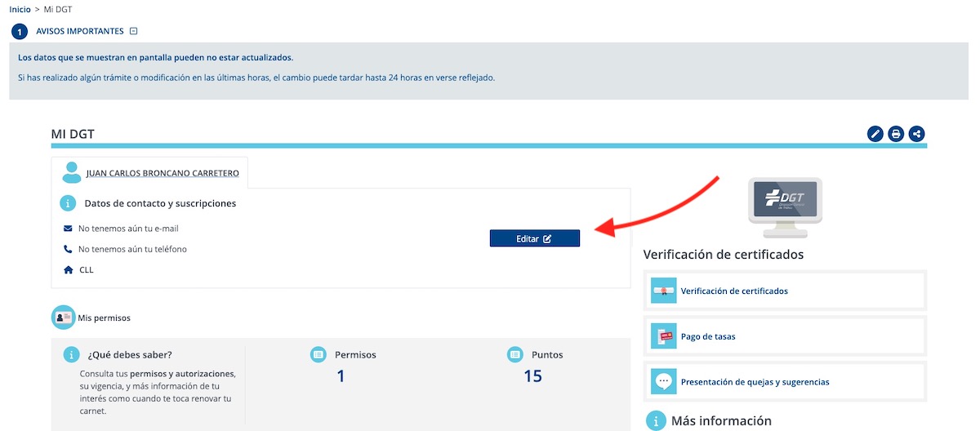The width and height of the screenshot is (980, 431).
Task: Click the Puntos list icon
Action: coord(515,355)
